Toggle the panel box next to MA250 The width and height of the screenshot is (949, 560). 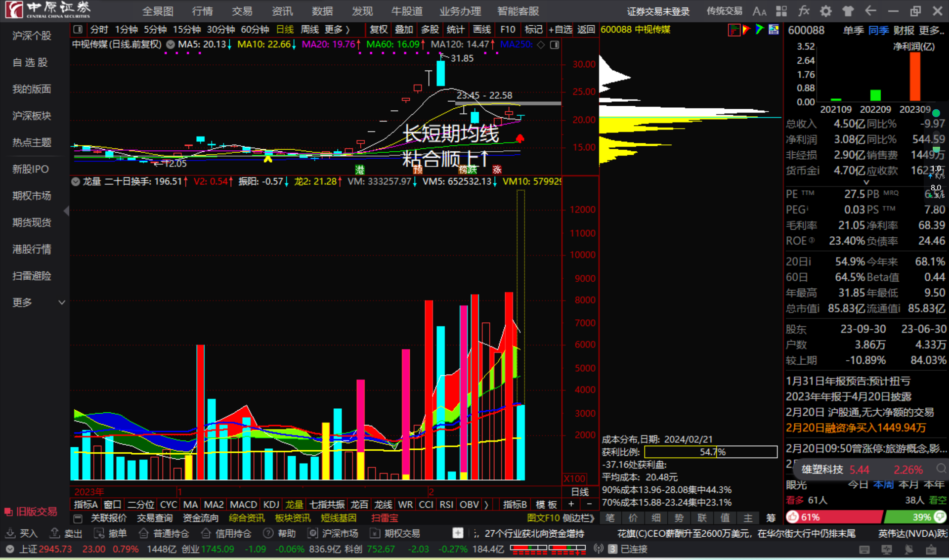(x=555, y=44)
